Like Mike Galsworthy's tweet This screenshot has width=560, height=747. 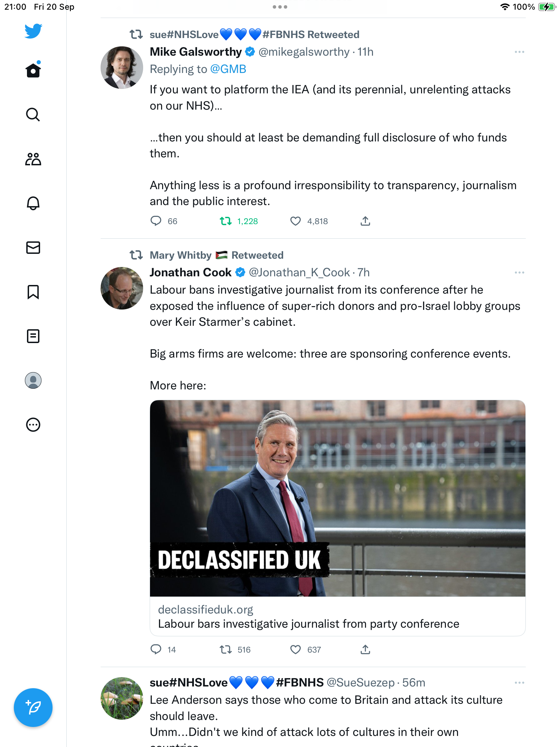click(296, 221)
